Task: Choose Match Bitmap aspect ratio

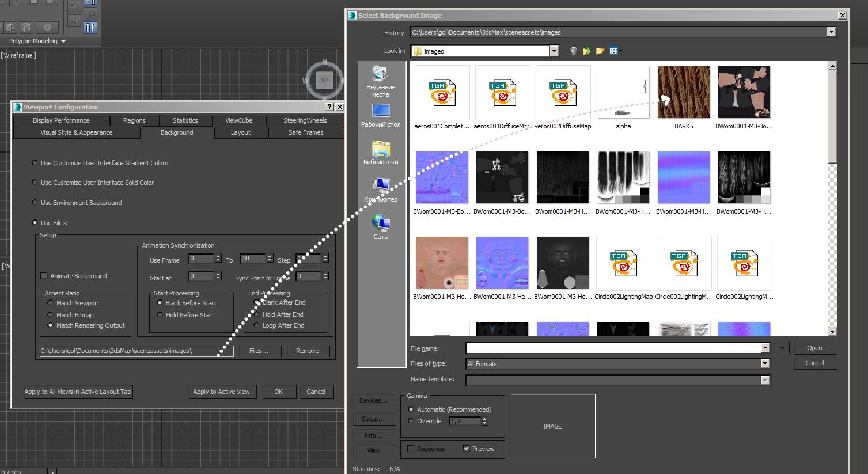Action: (50, 315)
